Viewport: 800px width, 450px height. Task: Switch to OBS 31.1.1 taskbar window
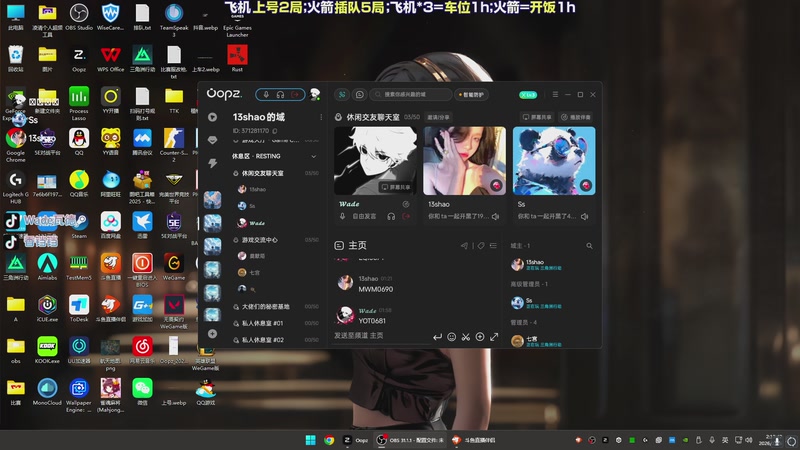click(x=410, y=440)
